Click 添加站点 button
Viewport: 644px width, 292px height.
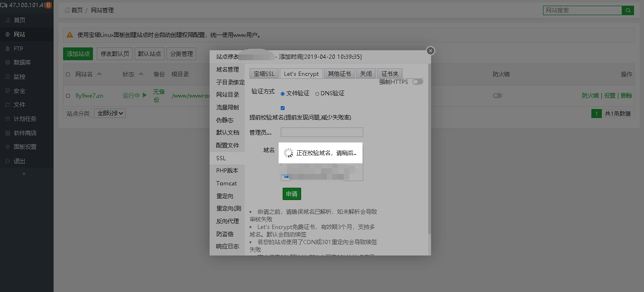(78, 54)
